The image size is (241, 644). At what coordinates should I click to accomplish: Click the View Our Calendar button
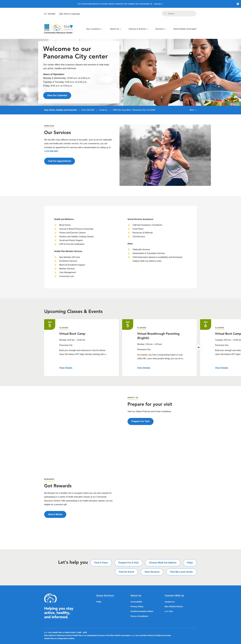coord(57,96)
